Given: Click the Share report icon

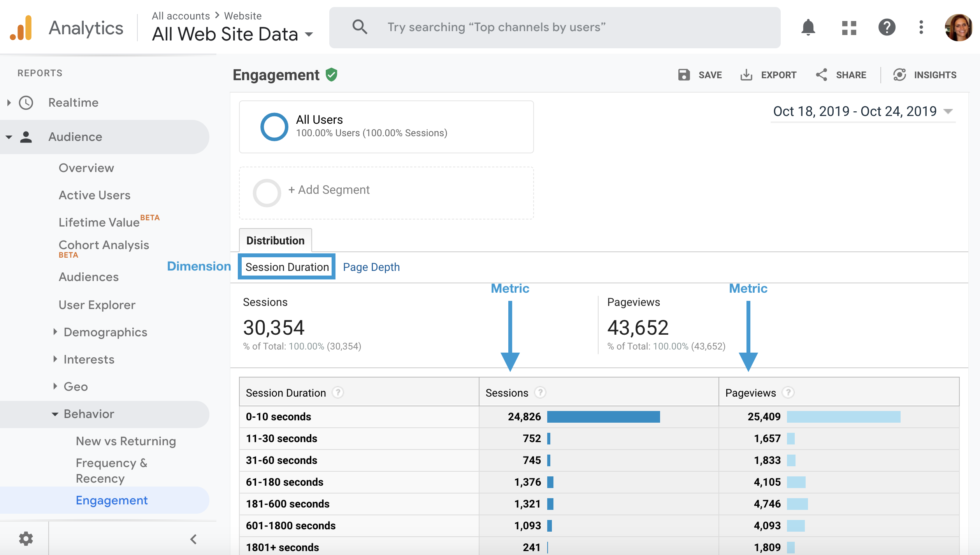Looking at the screenshot, I should point(822,75).
